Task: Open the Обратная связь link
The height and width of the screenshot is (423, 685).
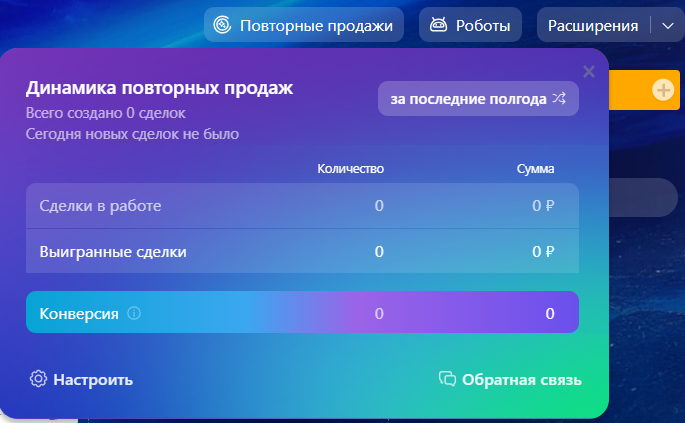Action: (522, 379)
